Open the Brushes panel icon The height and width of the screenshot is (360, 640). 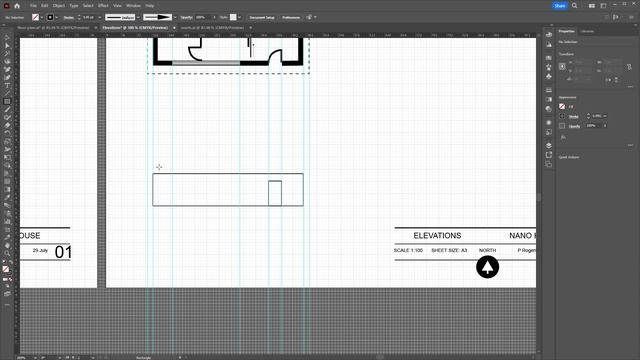point(549,67)
